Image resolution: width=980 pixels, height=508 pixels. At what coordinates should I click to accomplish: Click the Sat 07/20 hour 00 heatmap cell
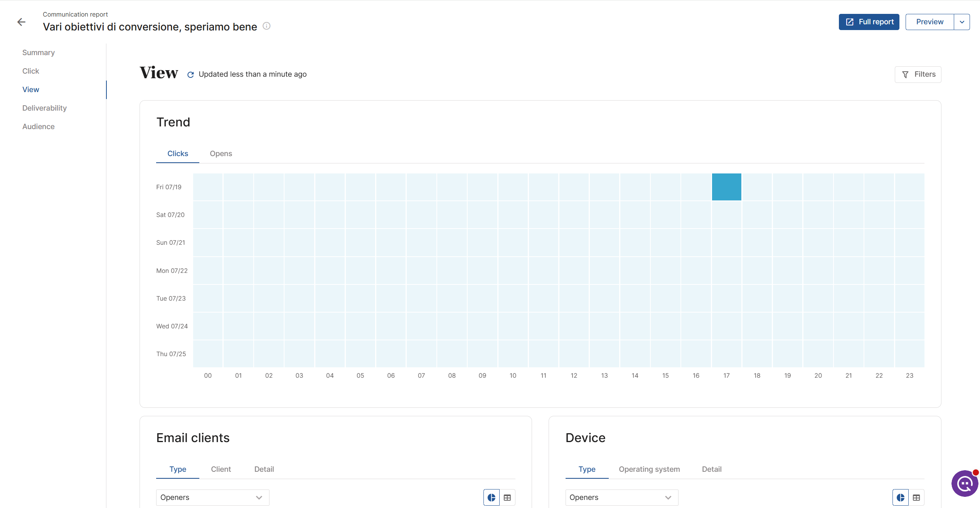click(208, 215)
